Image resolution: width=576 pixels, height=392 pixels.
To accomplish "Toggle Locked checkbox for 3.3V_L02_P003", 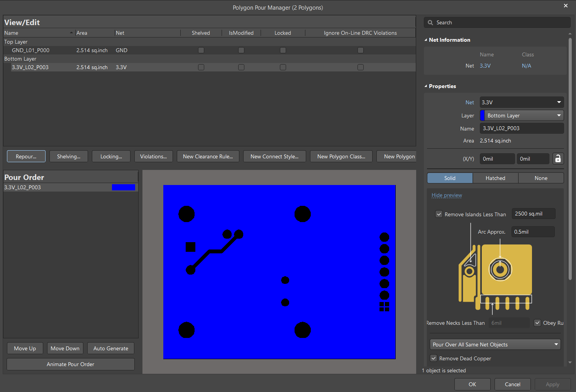I will (x=283, y=67).
